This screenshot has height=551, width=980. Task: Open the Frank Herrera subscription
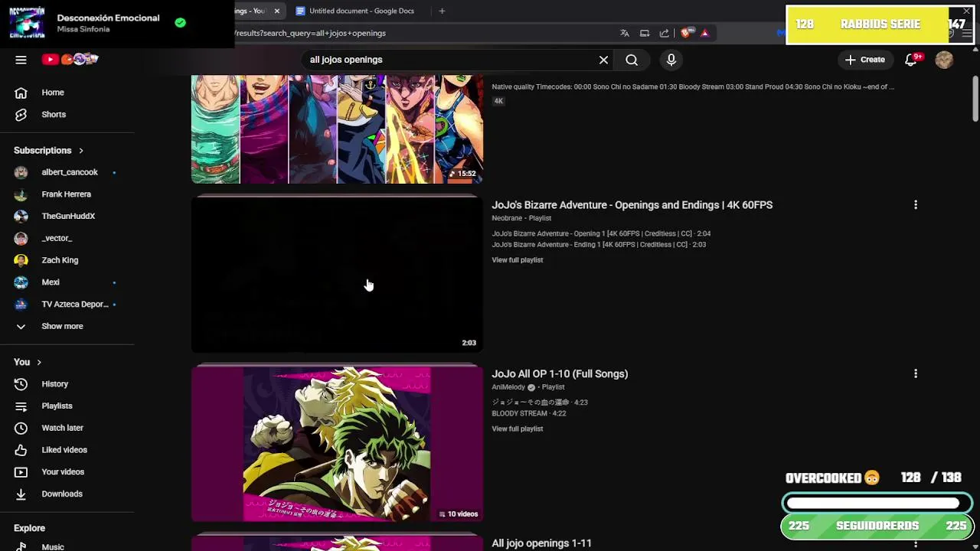point(67,194)
